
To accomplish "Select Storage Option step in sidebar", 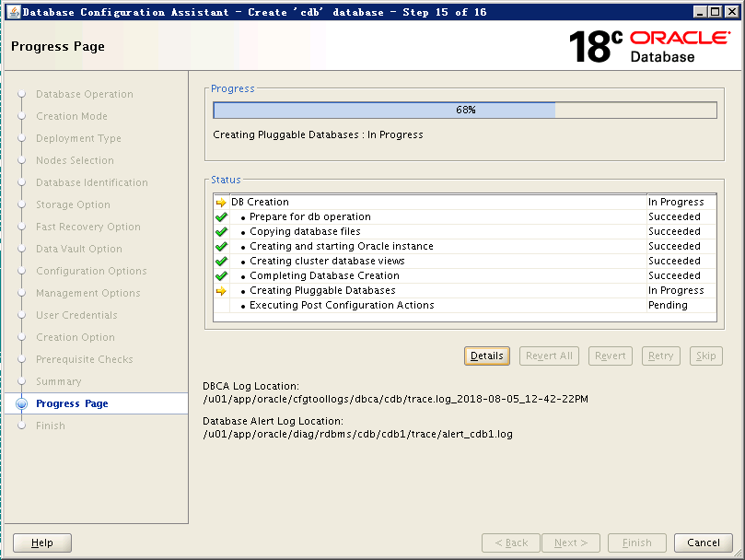I will [73, 204].
